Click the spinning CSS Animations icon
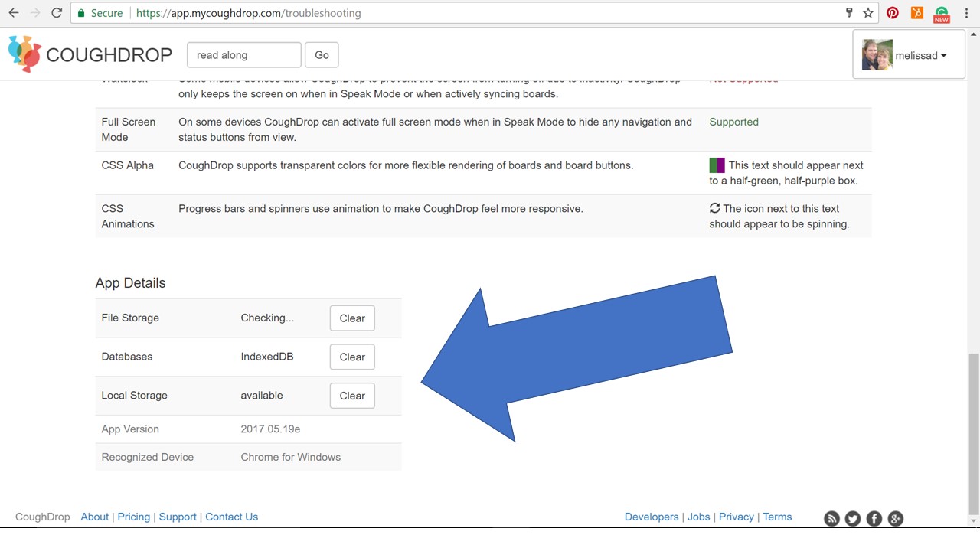This screenshot has height=551, width=980. coord(714,208)
